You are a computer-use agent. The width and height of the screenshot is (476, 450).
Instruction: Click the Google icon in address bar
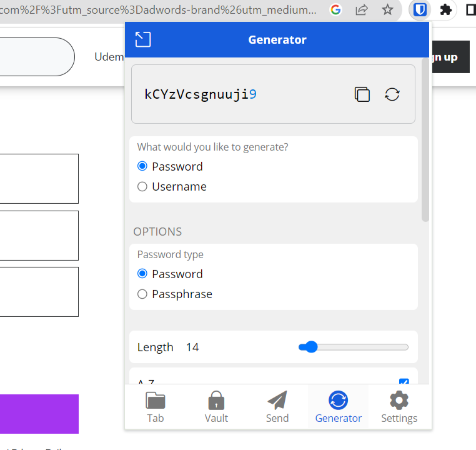(335, 9)
